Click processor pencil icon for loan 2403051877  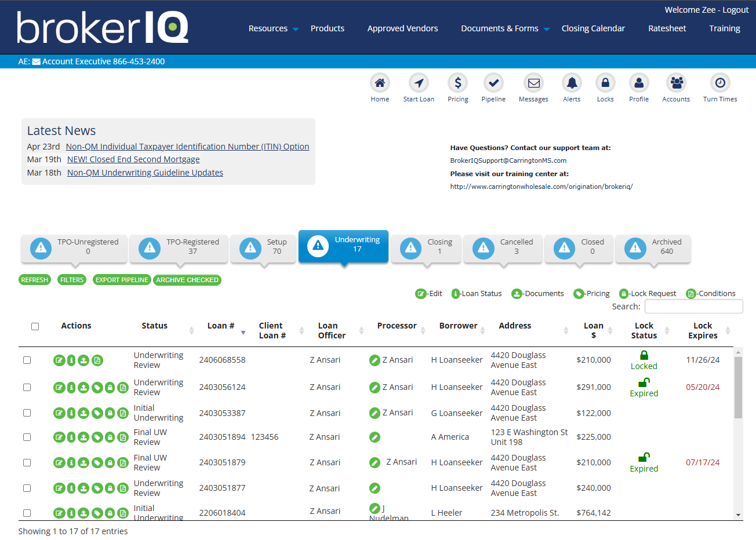(x=375, y=488)
